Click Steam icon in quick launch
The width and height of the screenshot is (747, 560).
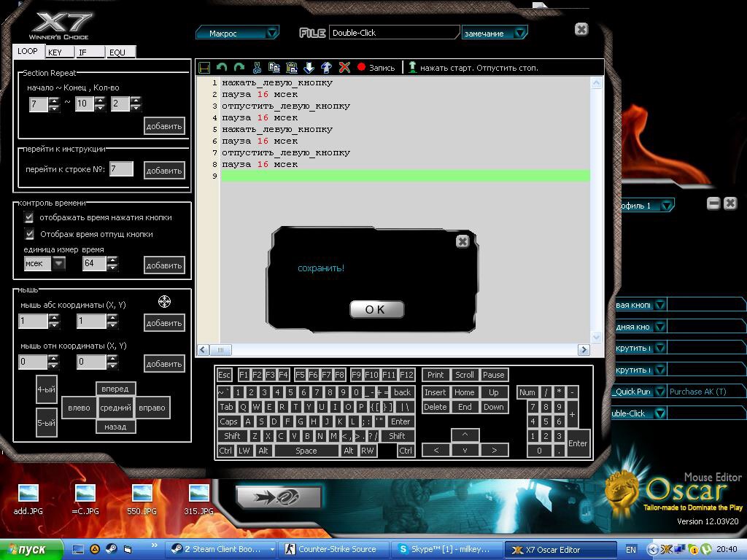coord(111,549)
